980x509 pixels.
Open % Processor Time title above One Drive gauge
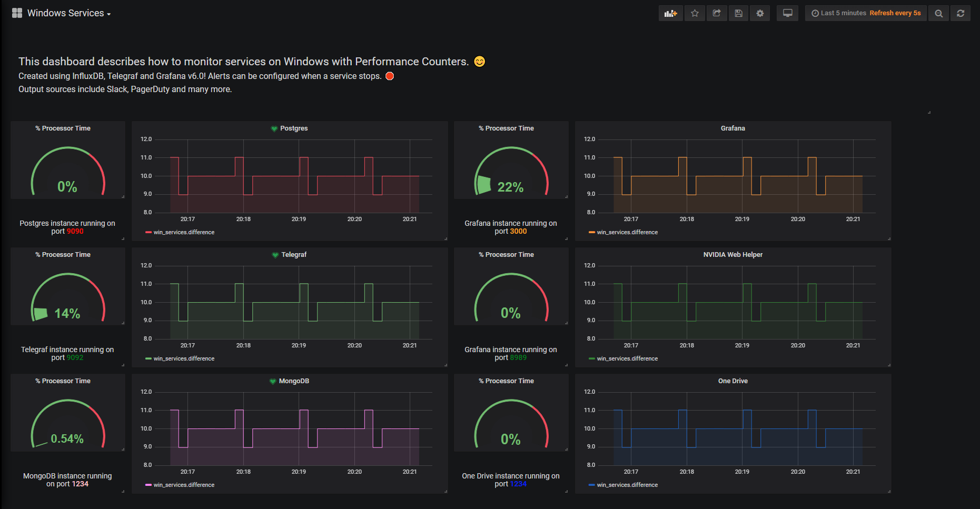pos(506,381)
